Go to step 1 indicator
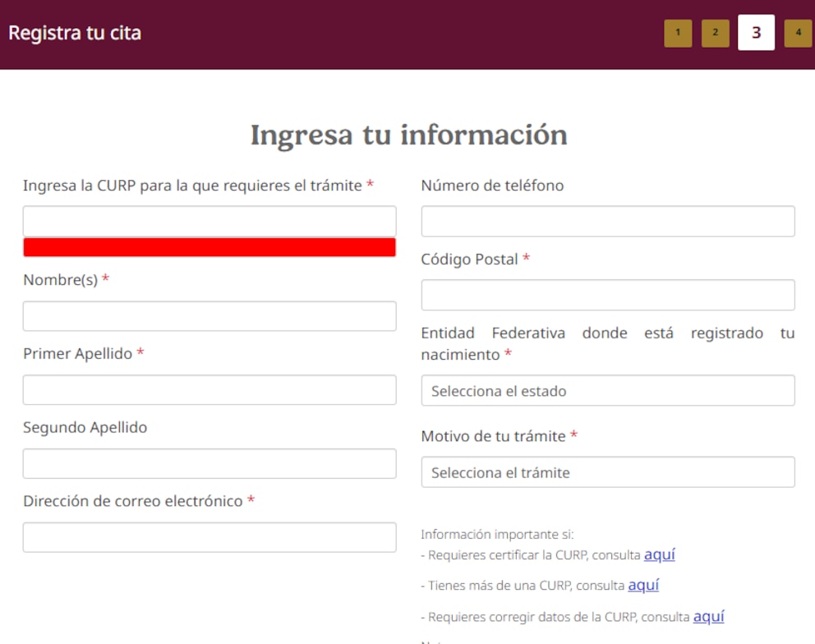815x644 pixels. (x=678, y=33)
